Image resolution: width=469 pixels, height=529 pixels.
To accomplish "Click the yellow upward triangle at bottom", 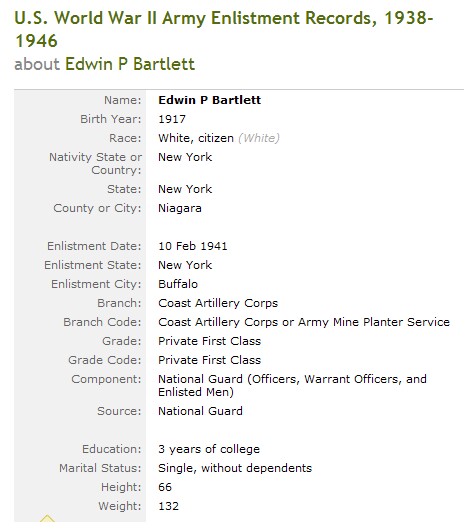I will [47, 518].
